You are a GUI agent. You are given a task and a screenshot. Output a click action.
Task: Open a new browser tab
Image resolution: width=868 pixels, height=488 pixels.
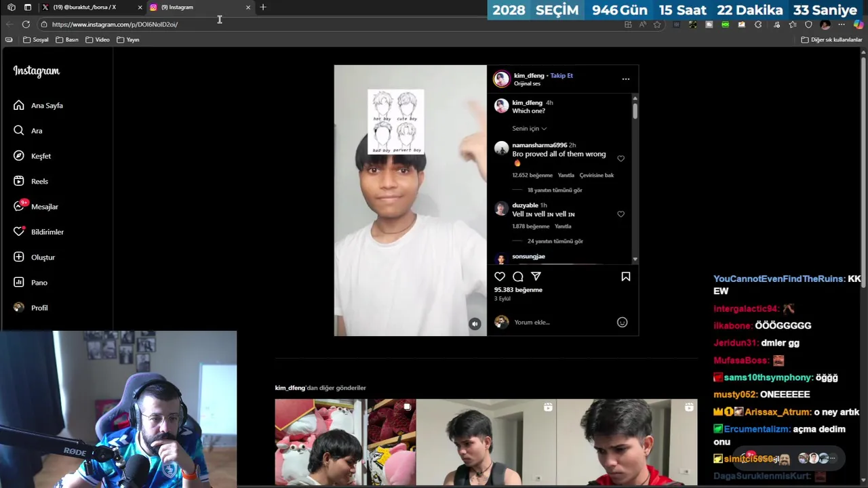(263, 7)
